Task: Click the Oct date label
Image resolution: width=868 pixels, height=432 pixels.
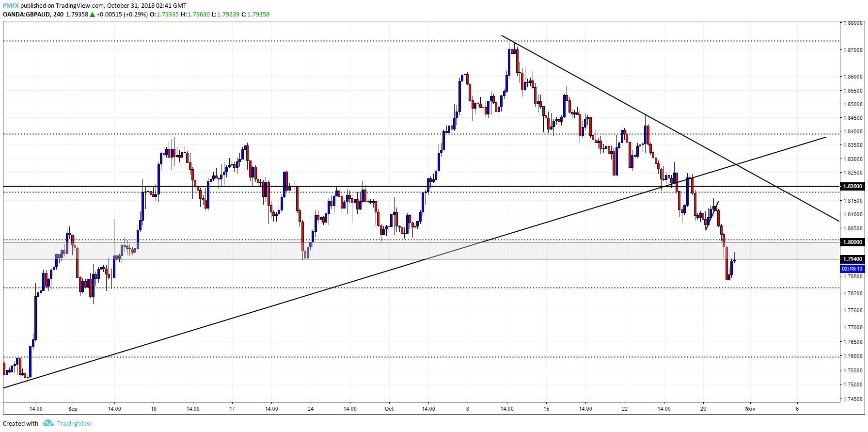Action: [x=389, y=409]
